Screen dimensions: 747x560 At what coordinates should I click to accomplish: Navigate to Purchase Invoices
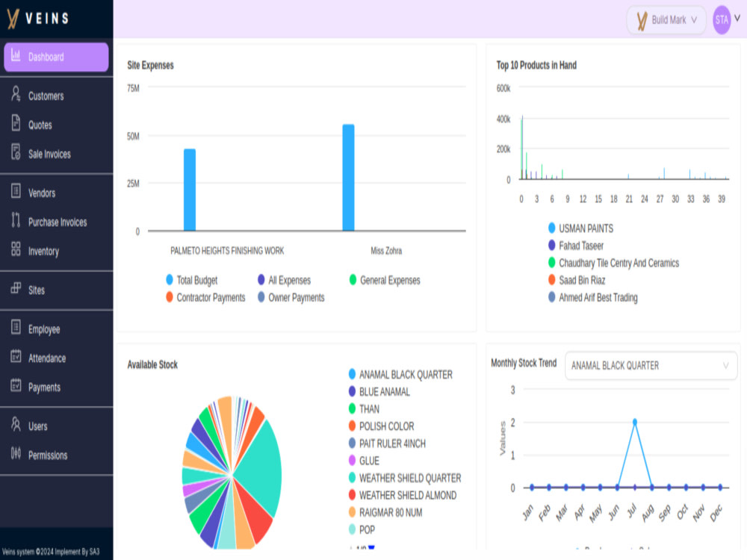(x=56, y=222)
